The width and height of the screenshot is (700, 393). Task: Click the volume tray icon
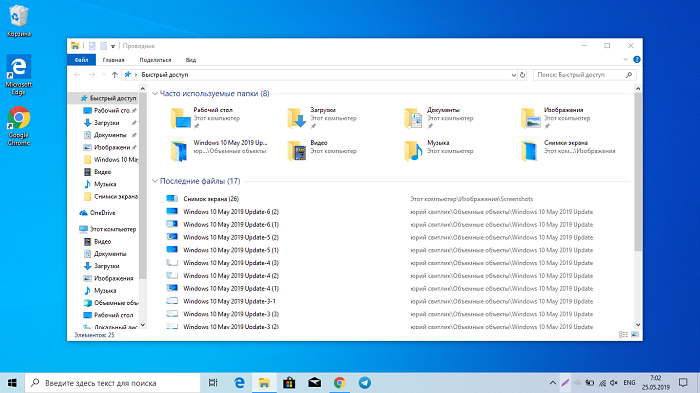[614, 383]
